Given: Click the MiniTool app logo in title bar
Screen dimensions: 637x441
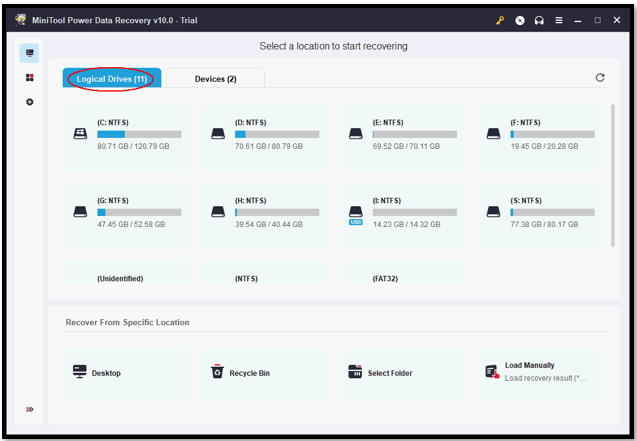Looking at the screenshot, I should point(20,20).
